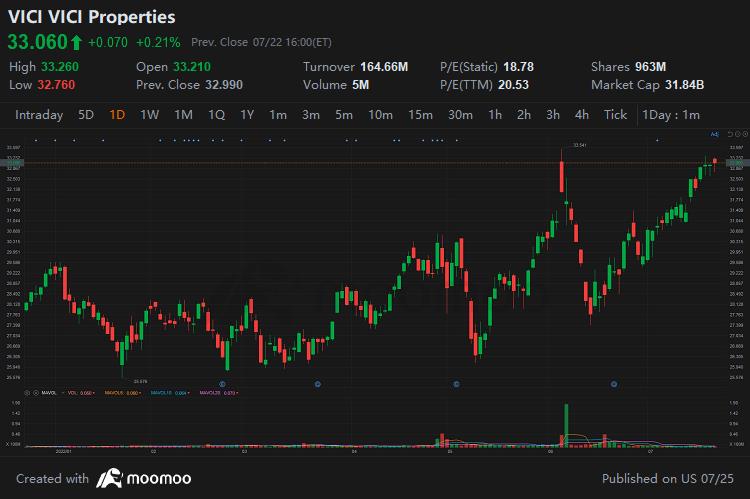Select the 10m interval

click(381, 115)
